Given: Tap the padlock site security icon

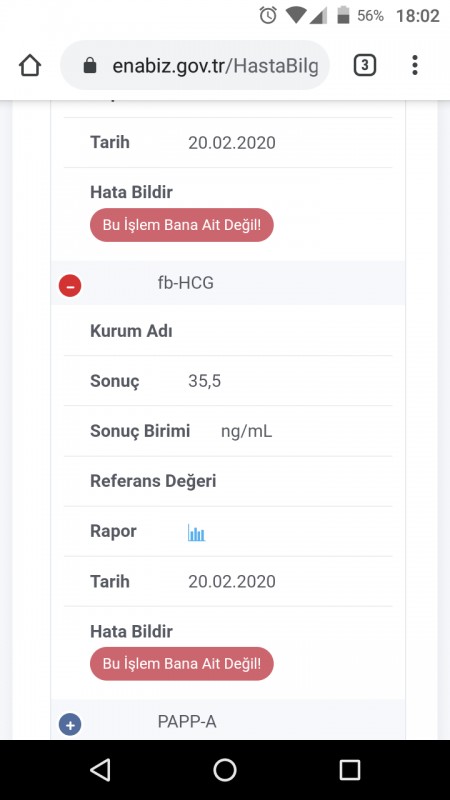Looking at the screenshot, I should 90,65.
